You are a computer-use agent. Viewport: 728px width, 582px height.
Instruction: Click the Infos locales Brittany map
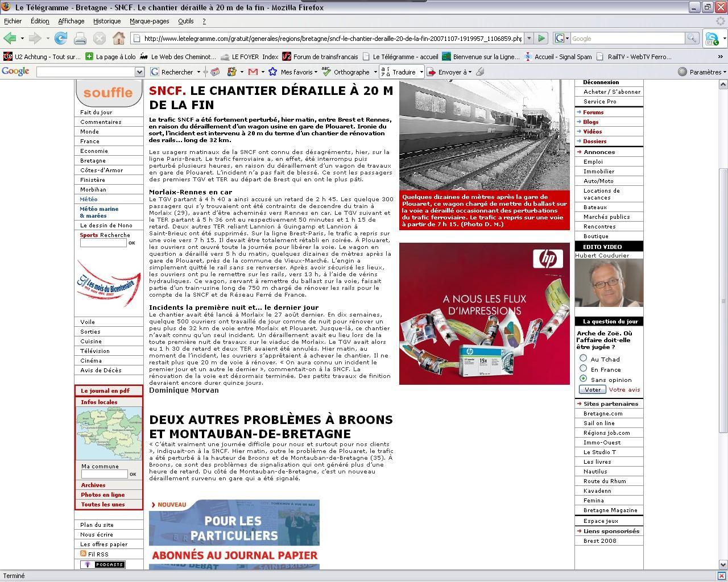[109, 433]
